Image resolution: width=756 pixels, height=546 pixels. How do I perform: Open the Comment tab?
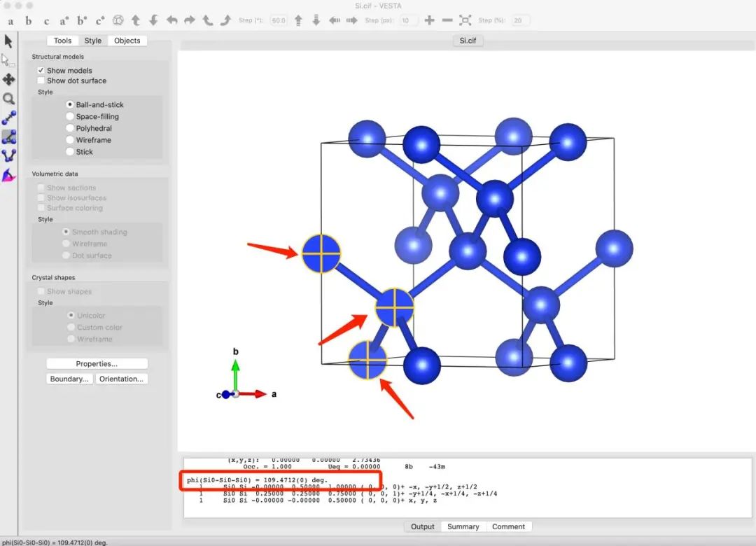point(508,526)
